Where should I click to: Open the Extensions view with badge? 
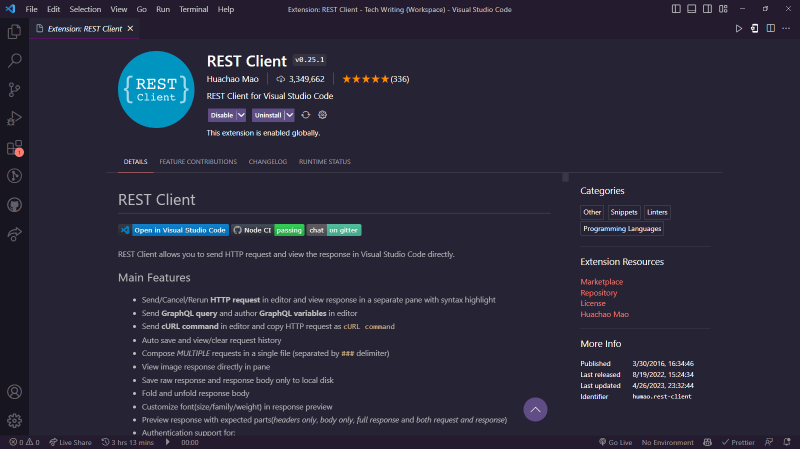(14, 147)
